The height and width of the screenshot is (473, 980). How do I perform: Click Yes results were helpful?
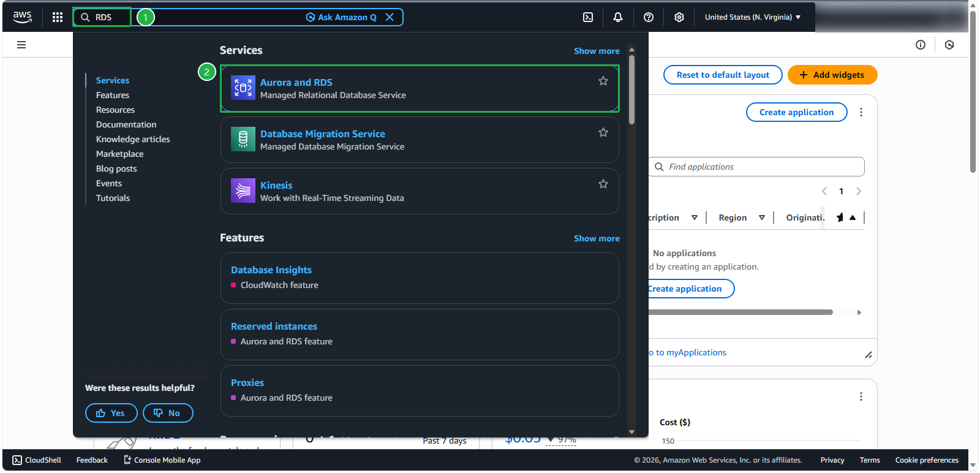[x=111, y=413]
